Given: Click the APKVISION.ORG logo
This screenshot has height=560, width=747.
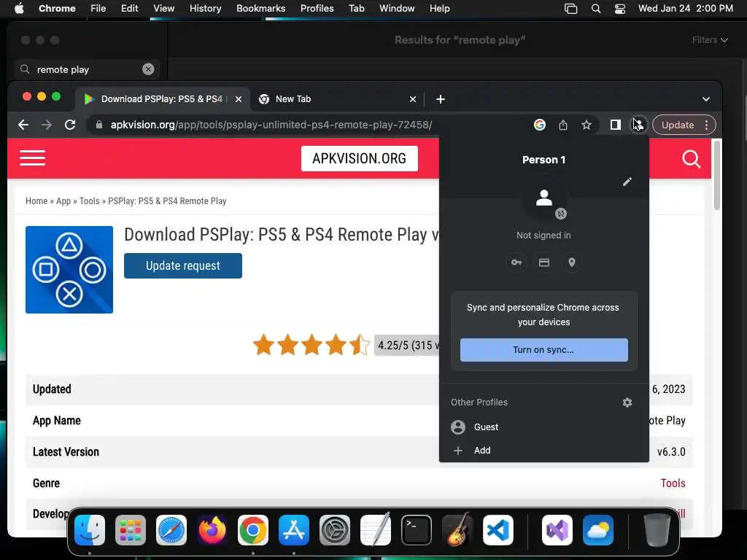Looking at the screenshot, I should pyautogui.click(x=359, y=158).
